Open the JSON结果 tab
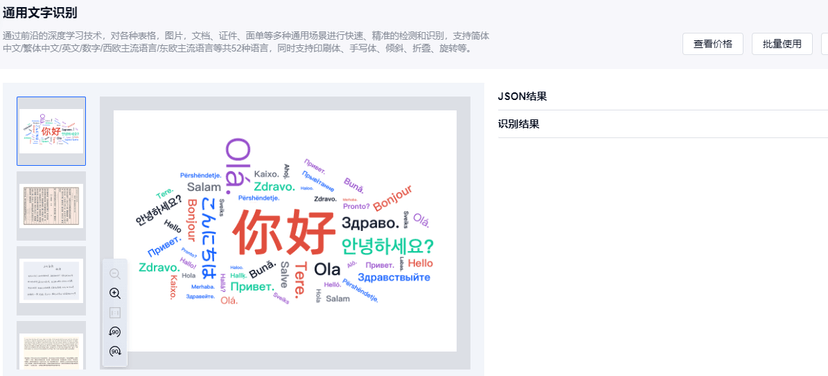Screen dimensions: 828x376 [x=522, y=96]
